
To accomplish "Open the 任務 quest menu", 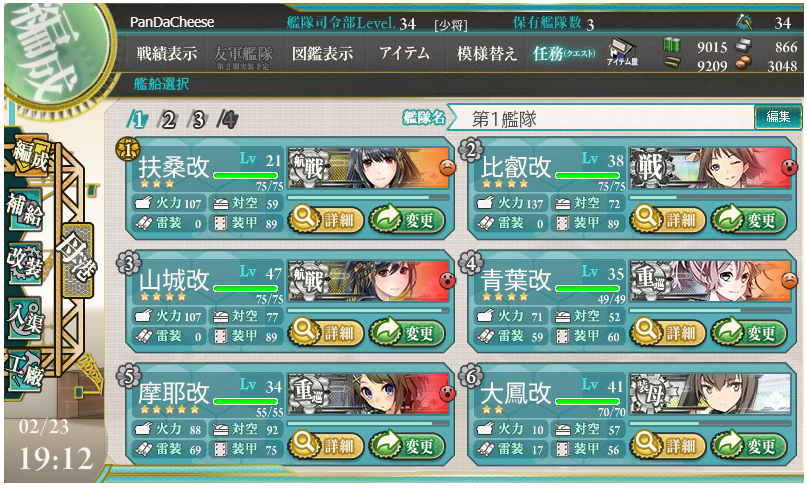I will pyautogui.click(x=564, y=53).
